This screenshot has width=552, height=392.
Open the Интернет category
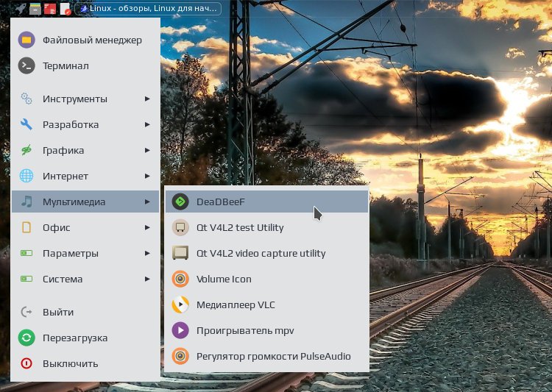click(x=85, y=176)
